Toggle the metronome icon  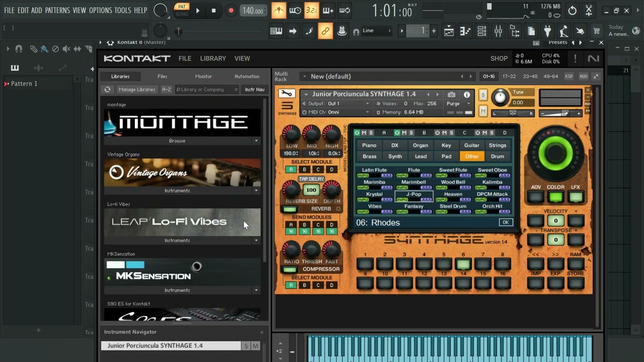278,10
